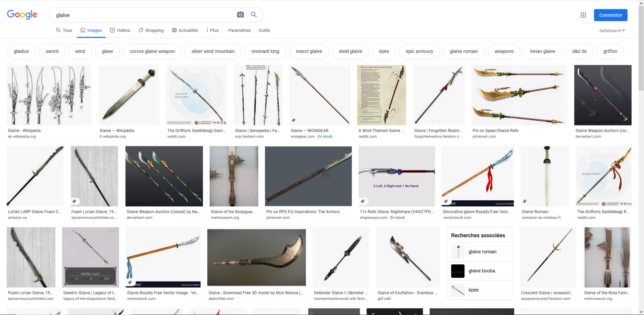This screenshot has height=315, width=644.
Task: Open the Shopping tab
Action: 151,31
